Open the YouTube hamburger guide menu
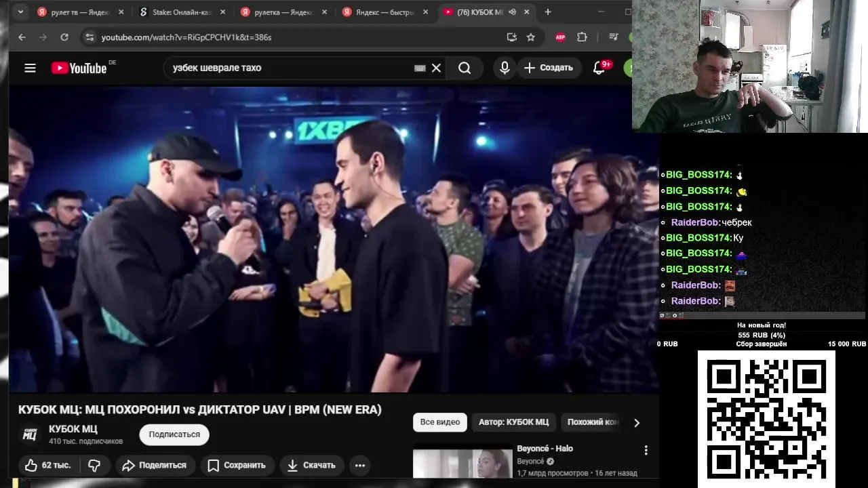868x488 pixels. 30,68
